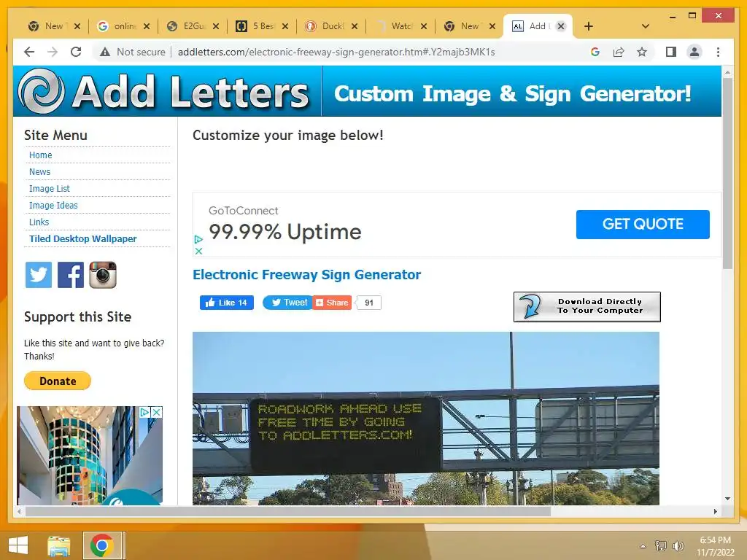Open the Image List link
This screenshot has height=560, width=747.
point(50,189)
